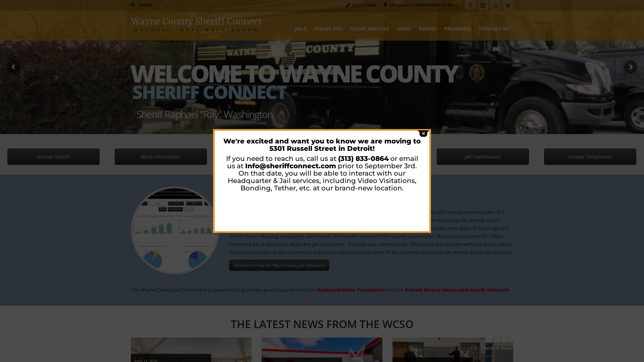Expand POLICE OPS navigation dropdown

[328, 29]
